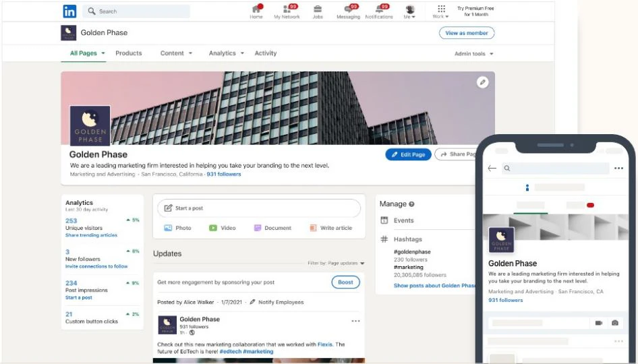Tap the phone search field
This screenshot has height=364, width=638.
(556, 169)
